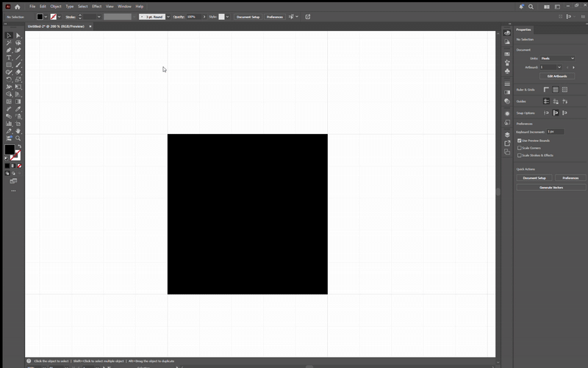Open the stroke color dropdown arrow

(60, 17)
